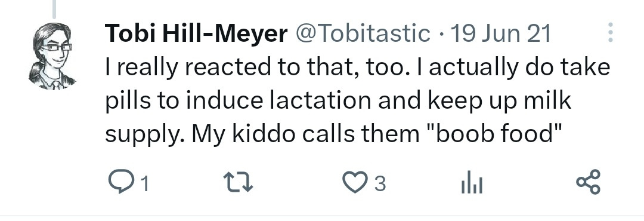Click the text line "pills to induce lactation"
The width and height of the screenshot is (644, 221).
[238, 101]
